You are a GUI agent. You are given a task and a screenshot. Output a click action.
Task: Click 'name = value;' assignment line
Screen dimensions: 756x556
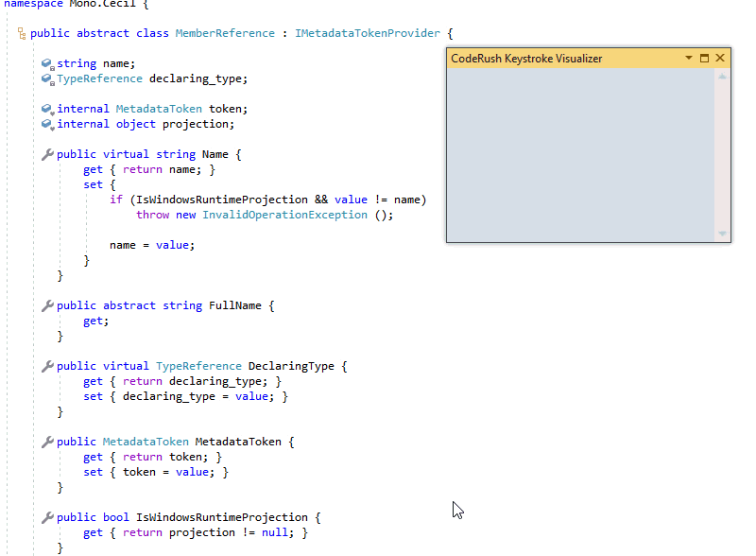152,245
